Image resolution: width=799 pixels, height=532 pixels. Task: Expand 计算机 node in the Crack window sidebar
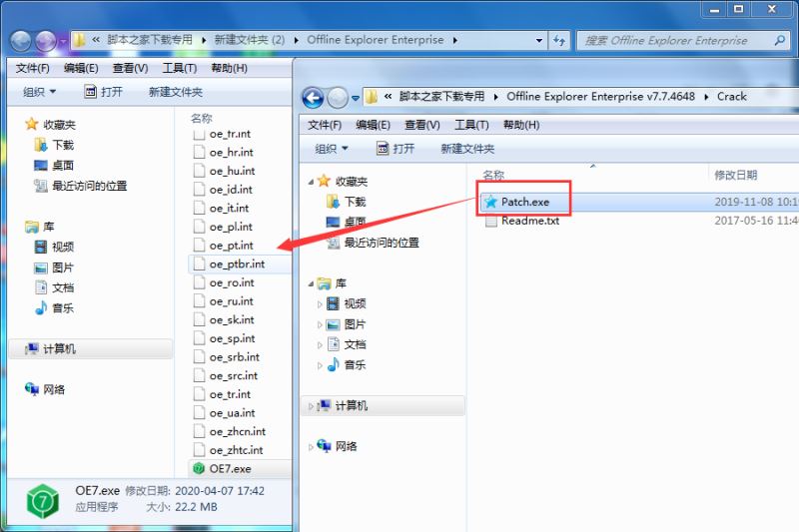(x=311, y=406)
